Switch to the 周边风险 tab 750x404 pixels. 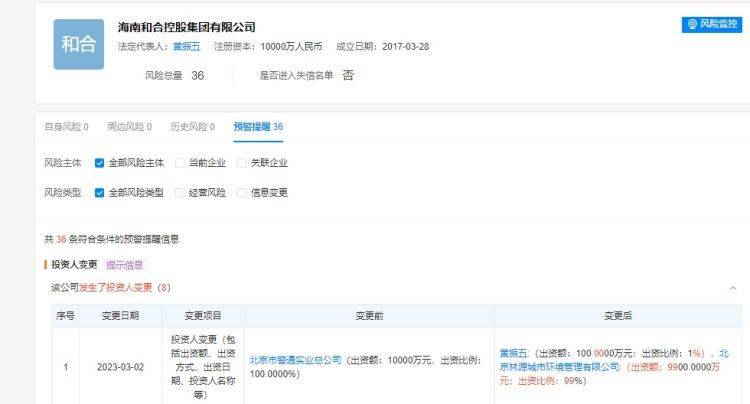tap(129, 127)
